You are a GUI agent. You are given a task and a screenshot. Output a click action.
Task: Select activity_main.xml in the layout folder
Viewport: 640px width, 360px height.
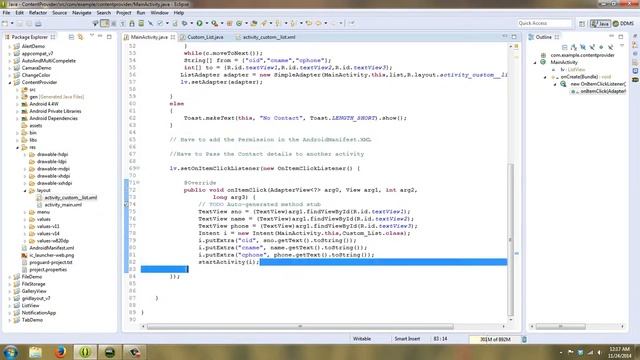point(63,205)
